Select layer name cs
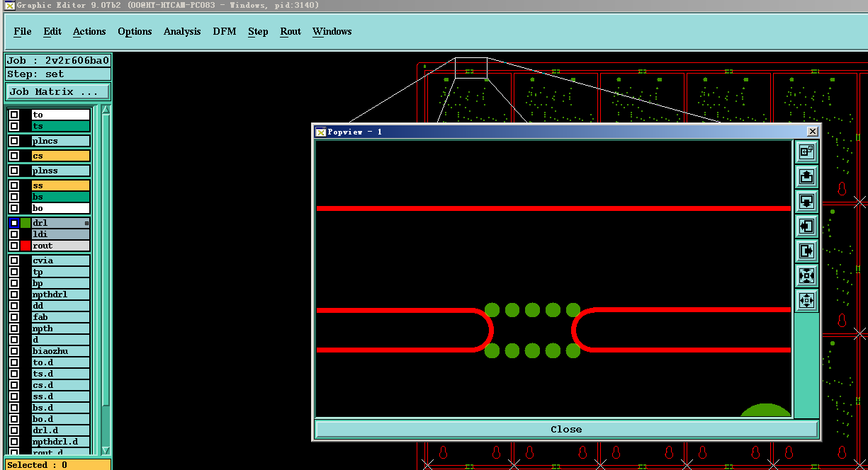The width and height of the screenshot is (868, 470). [61, 156]
